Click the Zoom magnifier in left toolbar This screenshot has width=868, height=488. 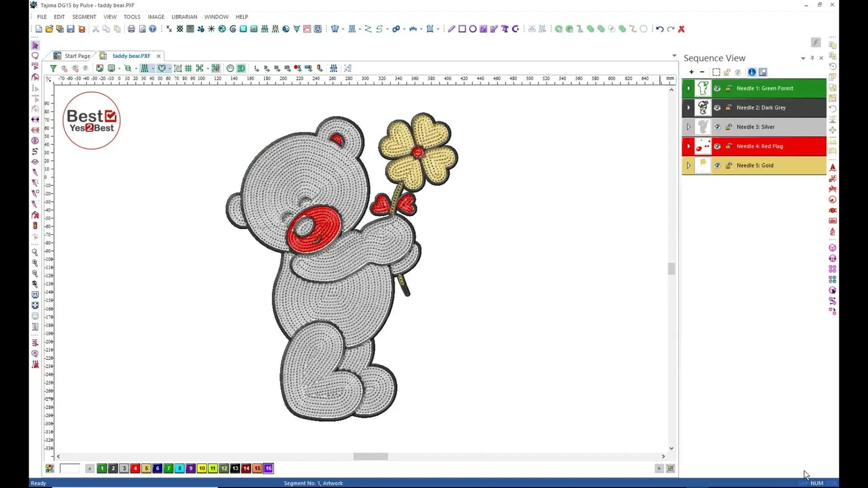[35, 252]
